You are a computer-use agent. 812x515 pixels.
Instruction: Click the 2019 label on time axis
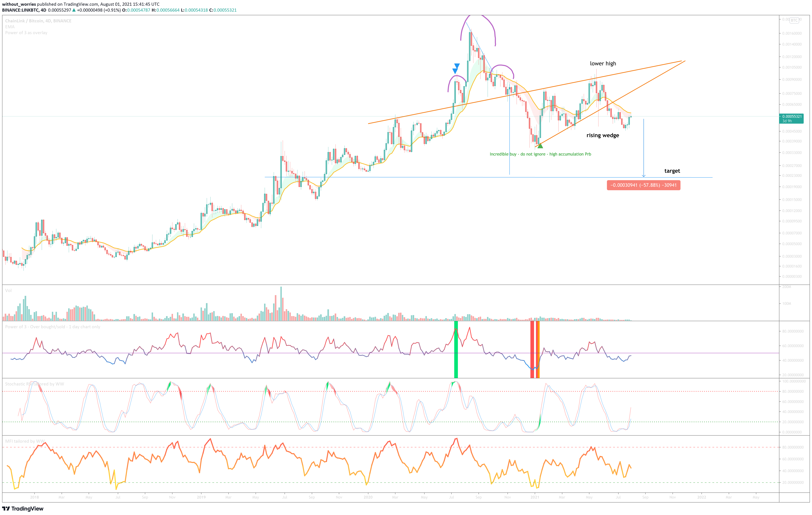coord(201,497)
